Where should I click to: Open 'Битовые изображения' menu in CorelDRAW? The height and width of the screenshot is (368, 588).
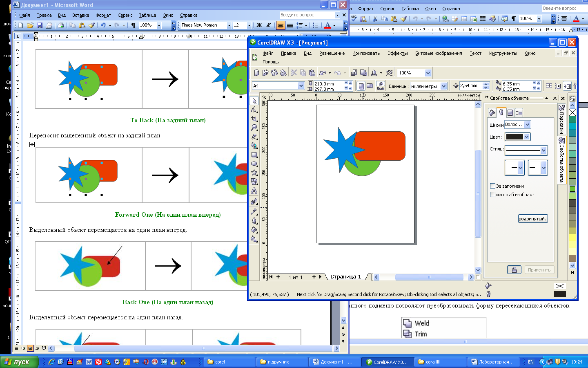tap(439, 53)
